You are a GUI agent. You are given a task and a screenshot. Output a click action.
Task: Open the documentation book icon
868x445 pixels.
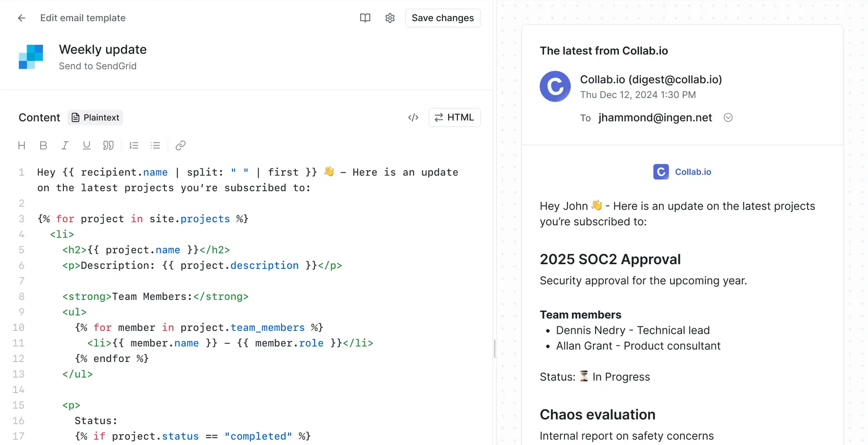click(365, 18)
